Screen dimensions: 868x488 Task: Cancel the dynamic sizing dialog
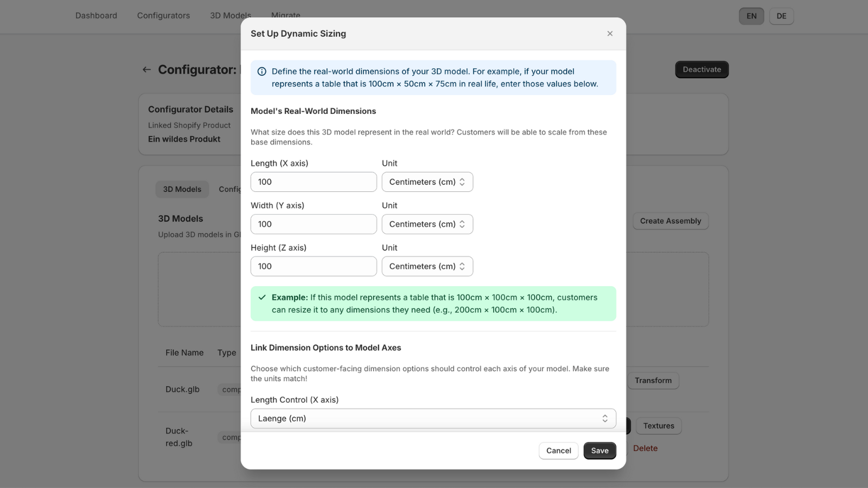tap(558, 451)
